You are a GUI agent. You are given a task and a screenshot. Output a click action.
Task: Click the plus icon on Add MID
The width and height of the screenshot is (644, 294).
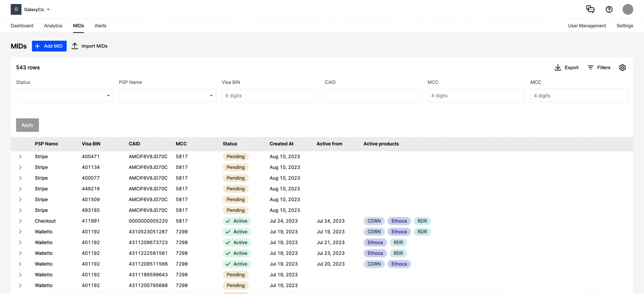coord(37,46)
